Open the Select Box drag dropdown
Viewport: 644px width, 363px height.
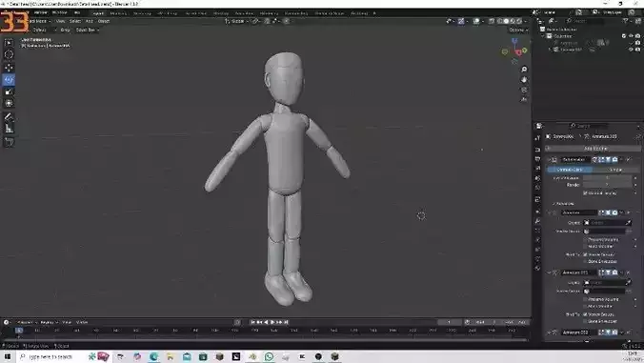coord(88,30)
